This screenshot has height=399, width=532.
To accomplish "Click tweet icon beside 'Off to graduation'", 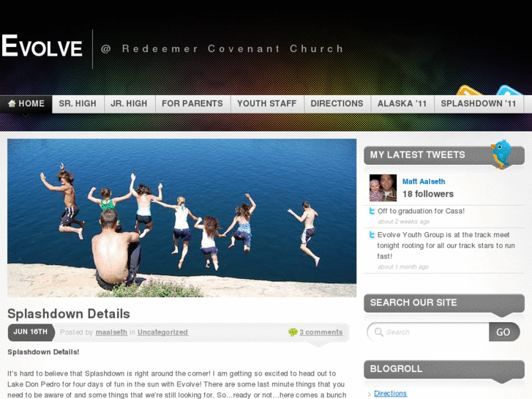I will [x=372, y=212].
